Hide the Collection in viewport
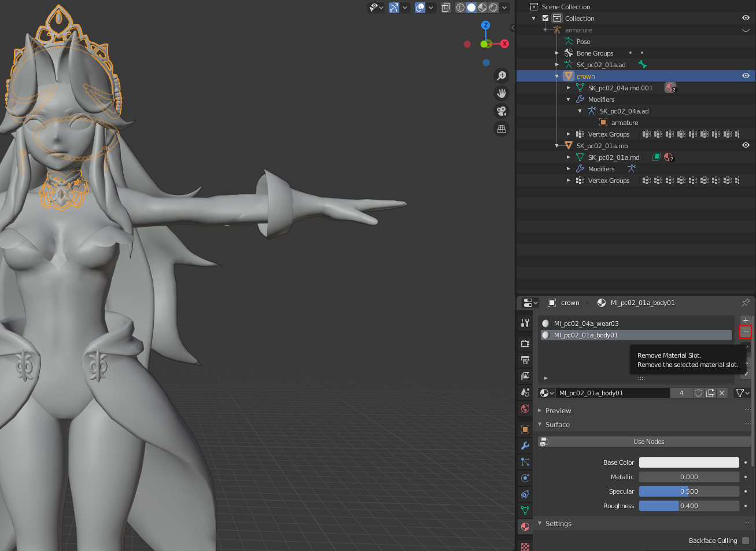 tap(746, 18)
